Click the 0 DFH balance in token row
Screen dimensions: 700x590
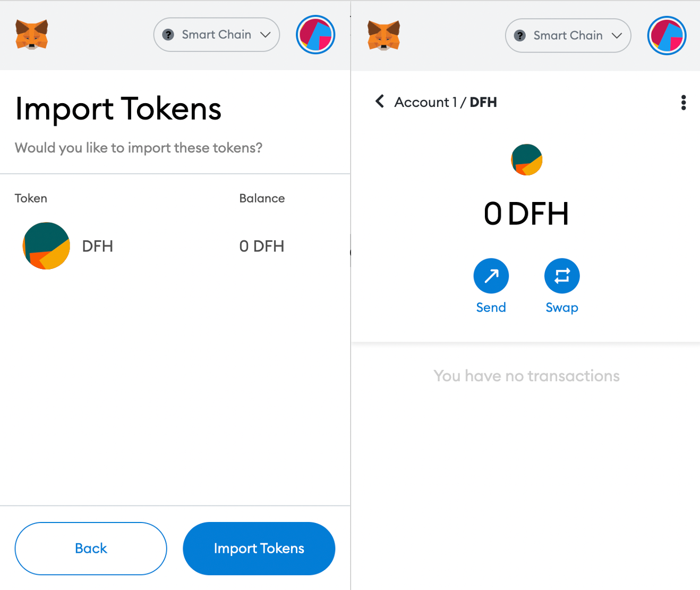262,246
